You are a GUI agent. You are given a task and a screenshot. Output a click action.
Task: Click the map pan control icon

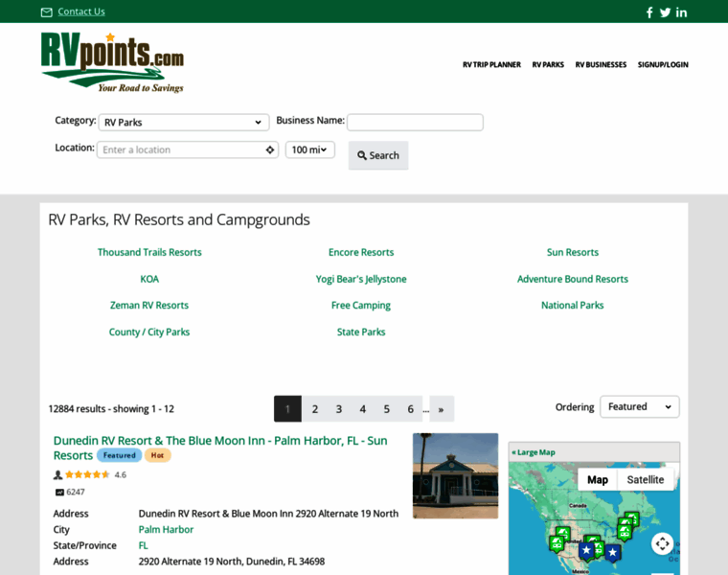(662, 543)
